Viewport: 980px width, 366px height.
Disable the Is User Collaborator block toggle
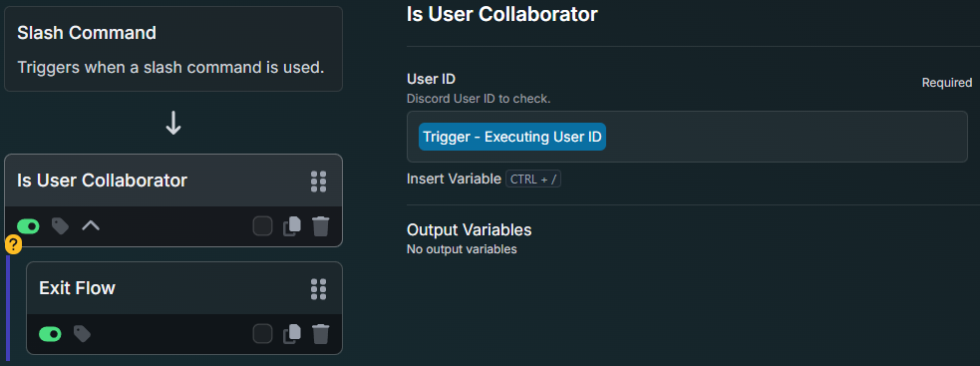pyautogui.click(x=28, y=225)
